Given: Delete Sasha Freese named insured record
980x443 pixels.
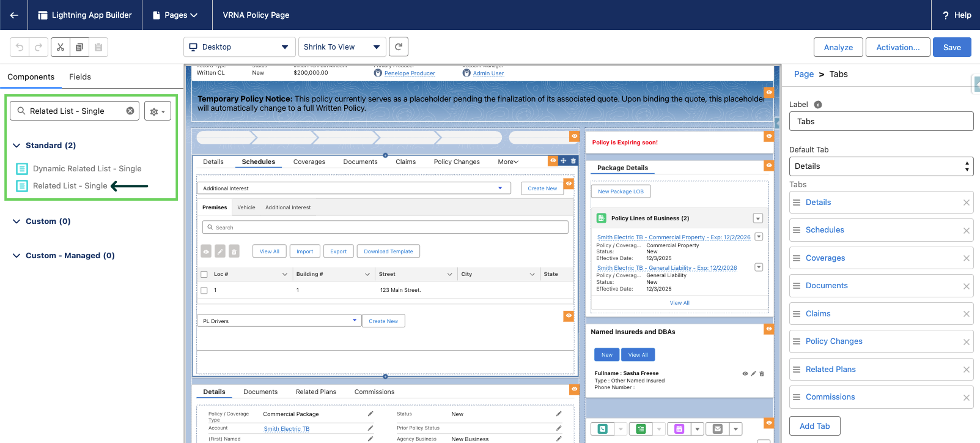Looking at the screenshot, I should click(762, 373).
